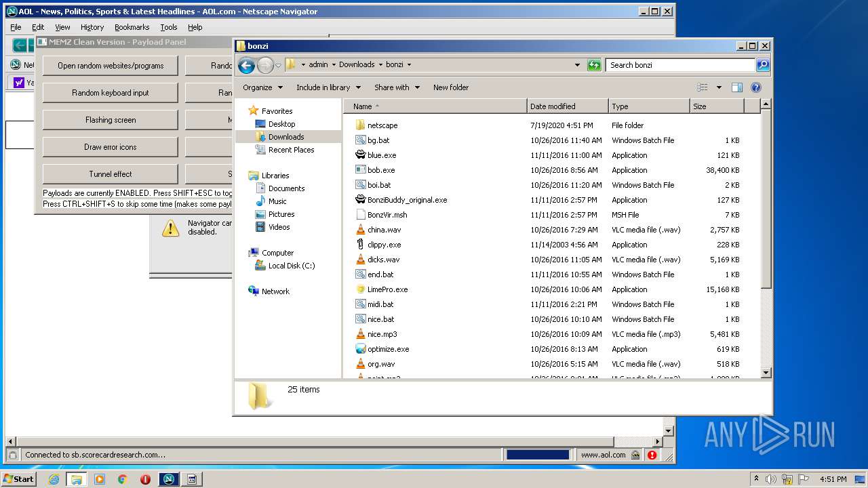Open the netscape folder icon
The width and height of the screenshot is (868, 488).
(x=361, y=125)
